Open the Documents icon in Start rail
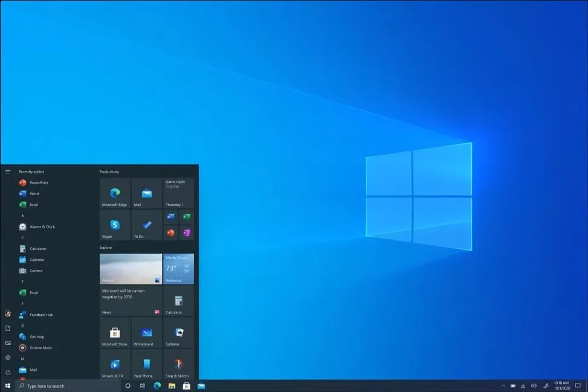 tap(8, 329)
